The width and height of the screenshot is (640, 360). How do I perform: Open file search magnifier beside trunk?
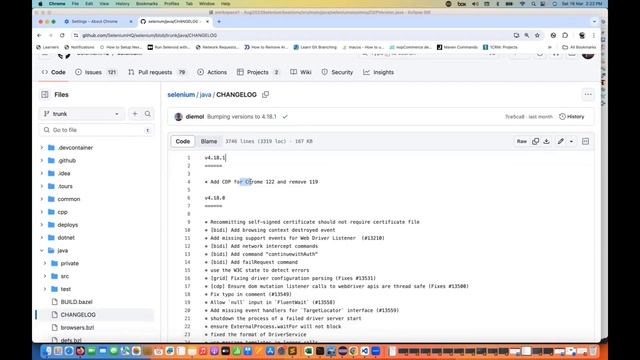tap(148, 114)
